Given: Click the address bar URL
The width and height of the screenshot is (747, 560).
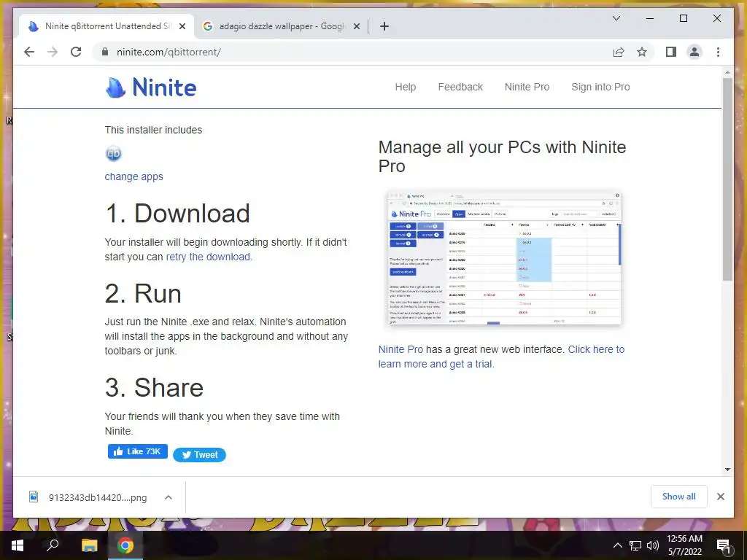Looking at the screenshot, I should coord(169,52).
